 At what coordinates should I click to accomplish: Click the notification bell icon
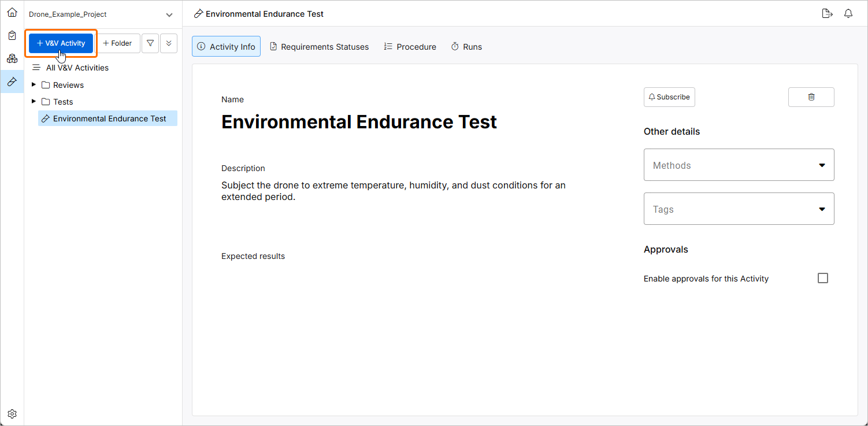[x=848, y=14]
